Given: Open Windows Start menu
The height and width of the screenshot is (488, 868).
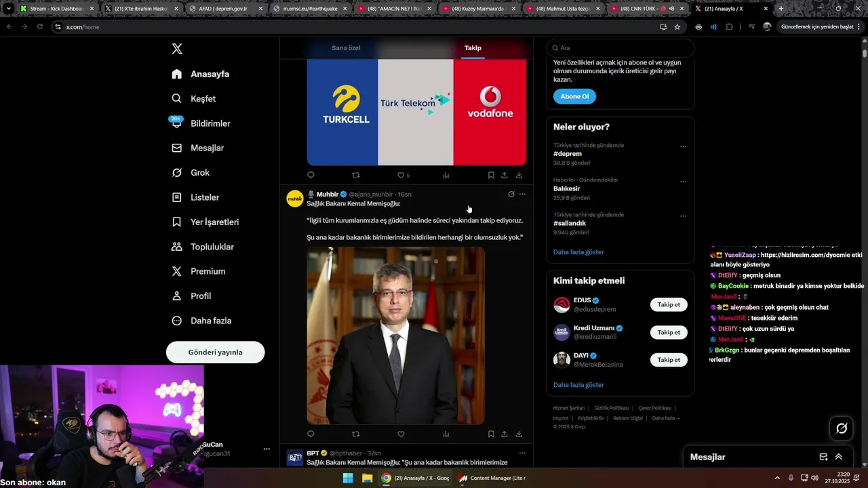Looking at the screenshot, I should (x=348, y=478).
